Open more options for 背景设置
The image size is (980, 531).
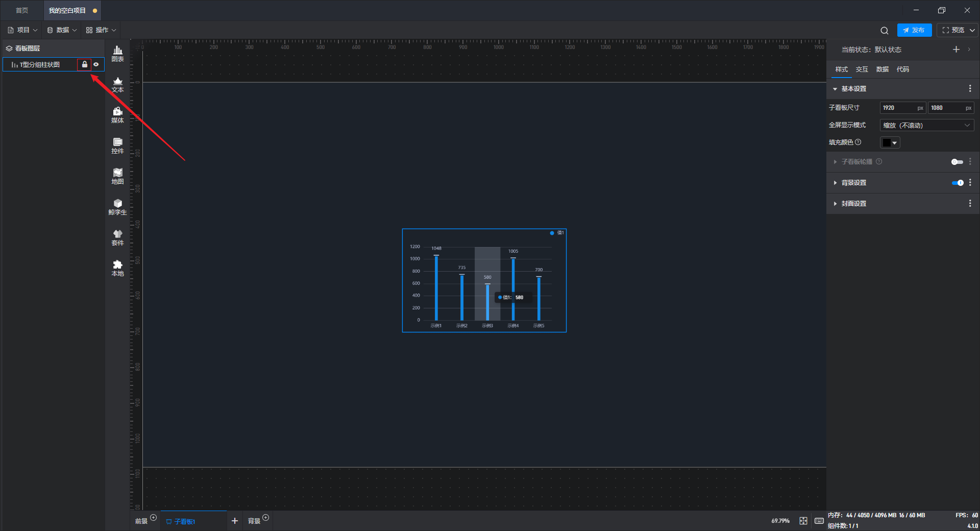(x=970, y=182)
